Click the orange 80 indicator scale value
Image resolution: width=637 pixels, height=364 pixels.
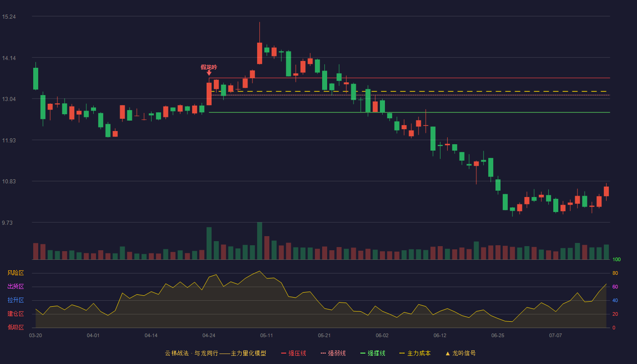(615, 273)
